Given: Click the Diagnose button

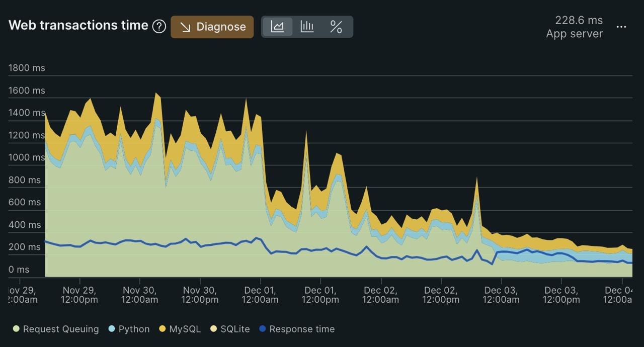Looking at the screenshot, I should (212, 27).
